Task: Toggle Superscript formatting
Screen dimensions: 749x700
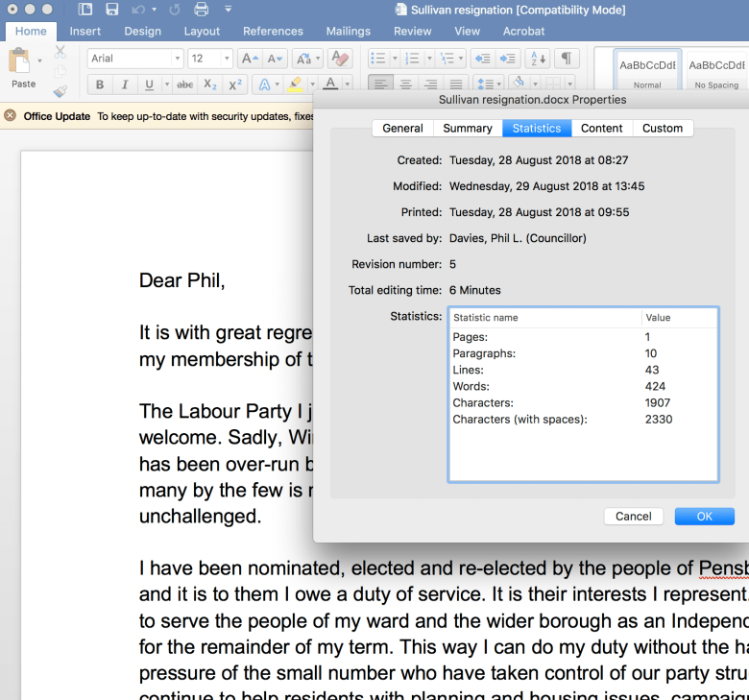Action: pyautogui.click(x=235, y=84)
